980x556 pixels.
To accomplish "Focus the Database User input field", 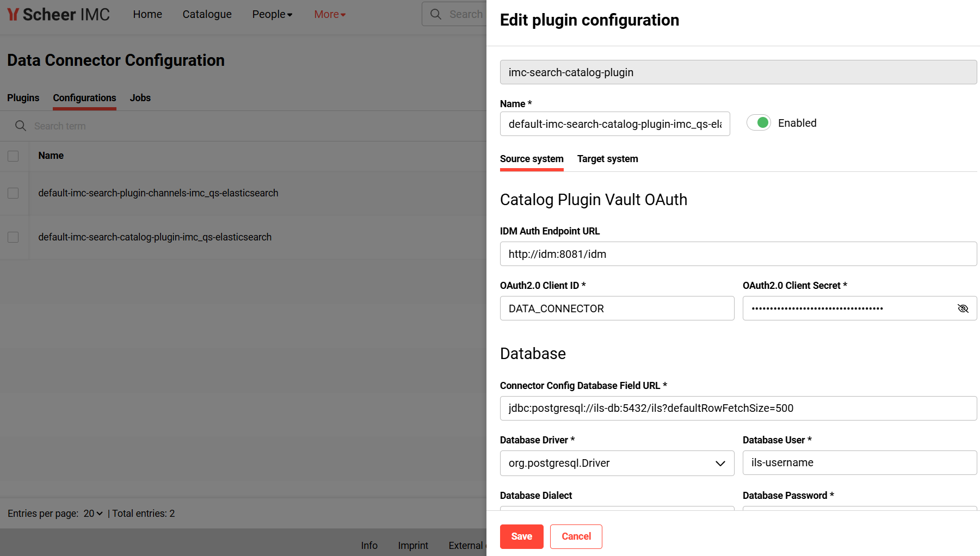I will [x=859, y=463].
